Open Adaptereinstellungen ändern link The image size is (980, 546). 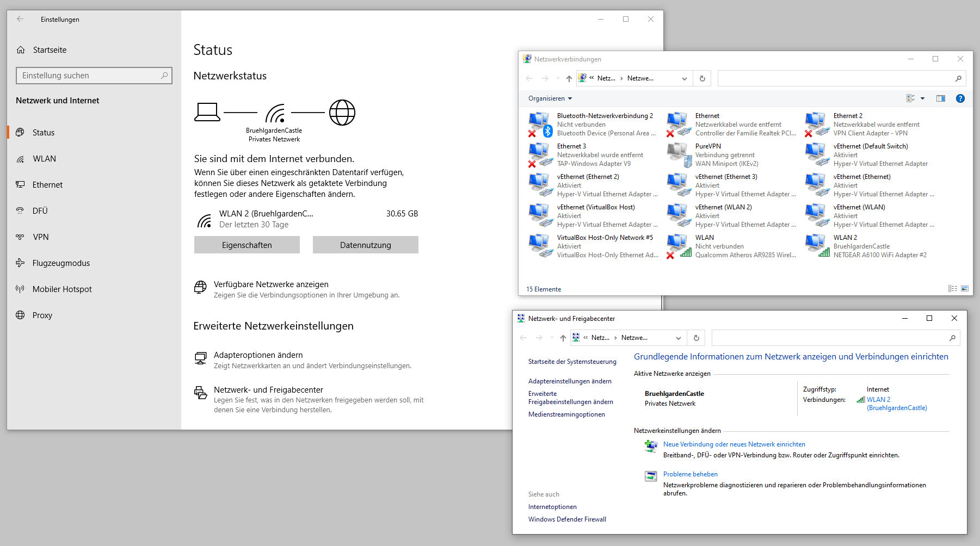(570, 381)
